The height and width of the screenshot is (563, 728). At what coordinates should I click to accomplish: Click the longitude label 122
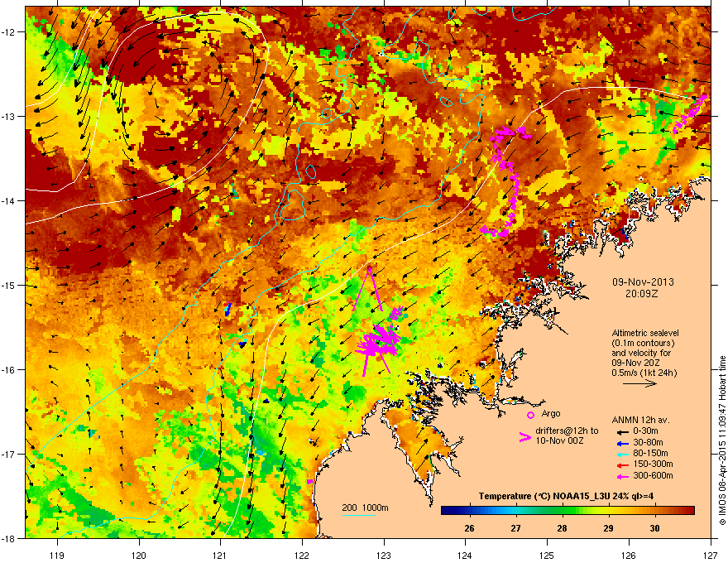coord(302,555)
